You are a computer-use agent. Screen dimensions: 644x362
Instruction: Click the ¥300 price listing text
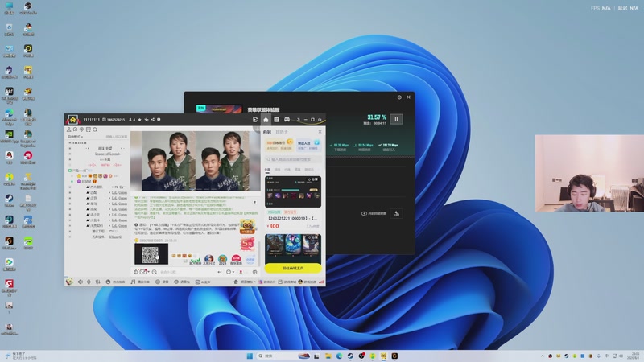tap(273, 226)
